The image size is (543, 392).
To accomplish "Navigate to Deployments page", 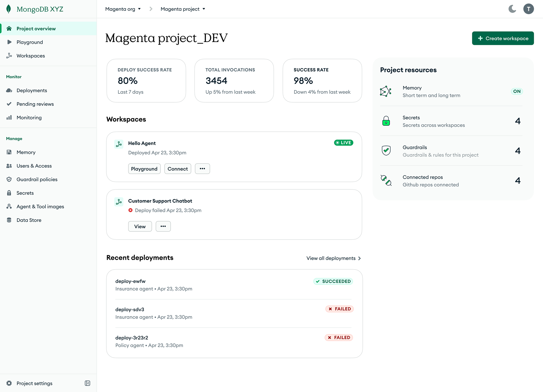I will point(48,90).
